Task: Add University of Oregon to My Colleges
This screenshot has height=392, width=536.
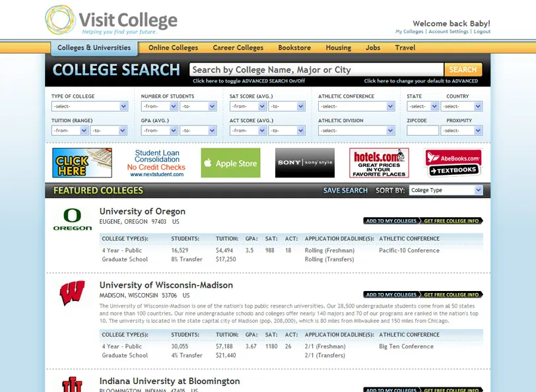Action: (391, 221)
